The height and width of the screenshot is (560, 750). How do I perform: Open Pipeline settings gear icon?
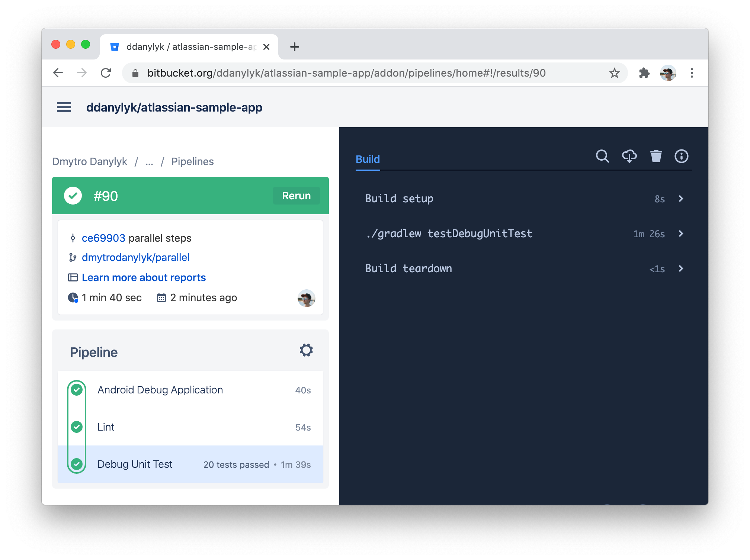(306, 350)
